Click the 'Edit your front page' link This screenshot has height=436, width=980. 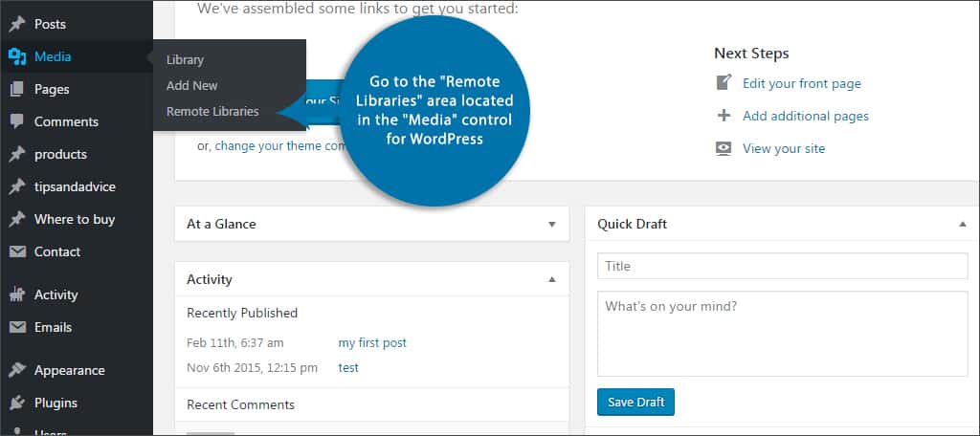click(801, 83)
